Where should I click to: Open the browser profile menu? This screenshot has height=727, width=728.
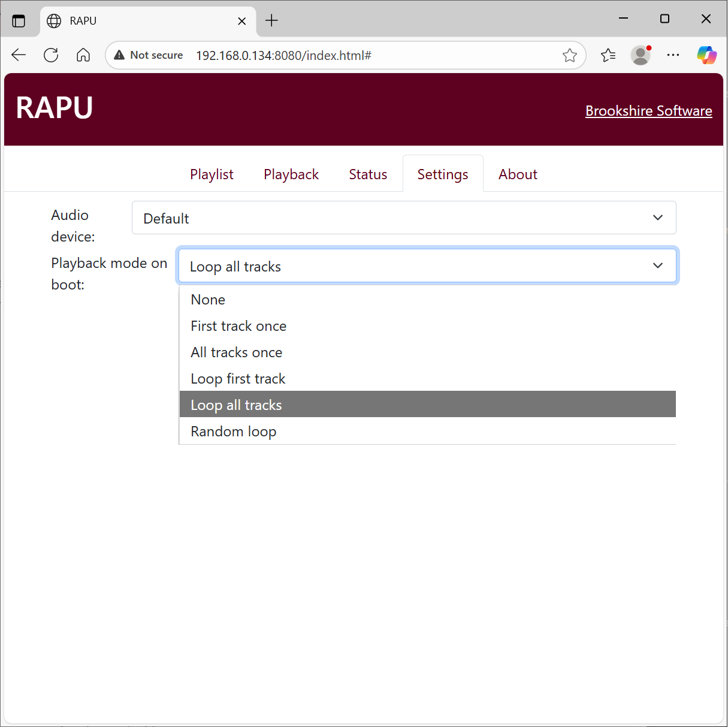click(641, 55)
